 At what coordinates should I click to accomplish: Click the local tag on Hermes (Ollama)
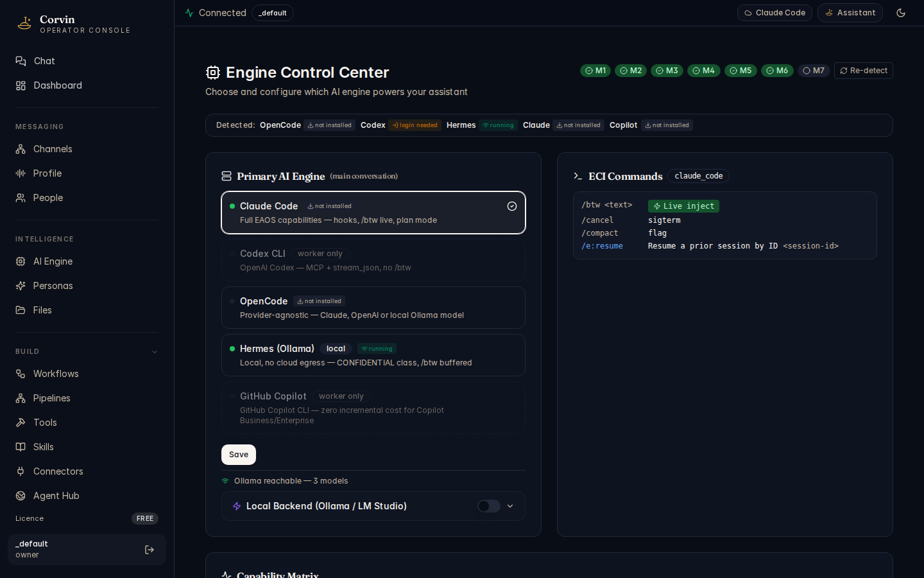click(336, 349)
